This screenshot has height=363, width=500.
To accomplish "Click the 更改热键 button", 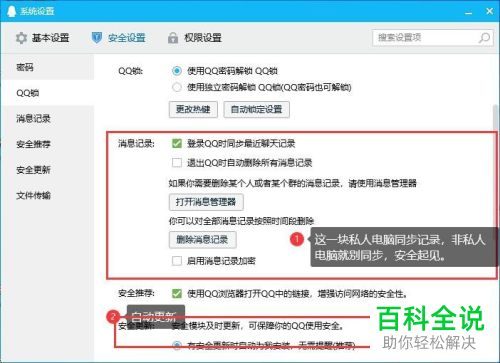I will 193,109.
